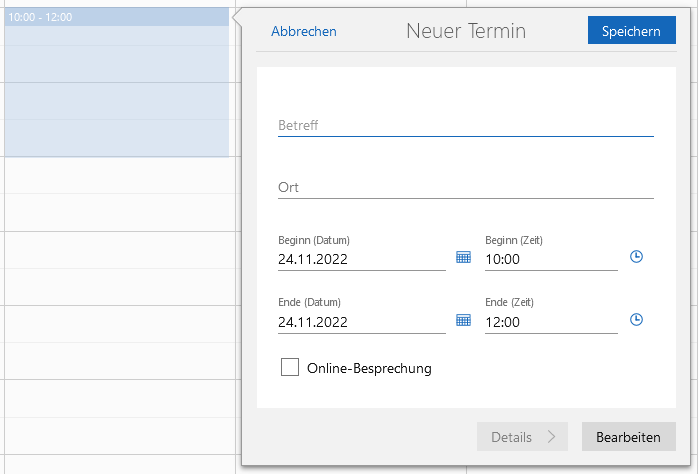The width and height of the screenshot is (698, 474).
Task: Click the Neuer Termin dialog title
Action: [x=465, y=31]
